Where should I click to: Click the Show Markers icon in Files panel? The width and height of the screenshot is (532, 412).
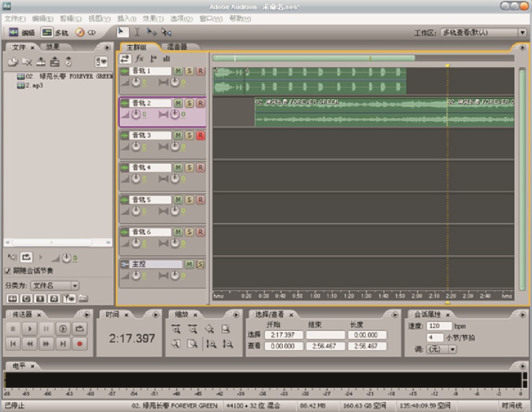[69, 298]
